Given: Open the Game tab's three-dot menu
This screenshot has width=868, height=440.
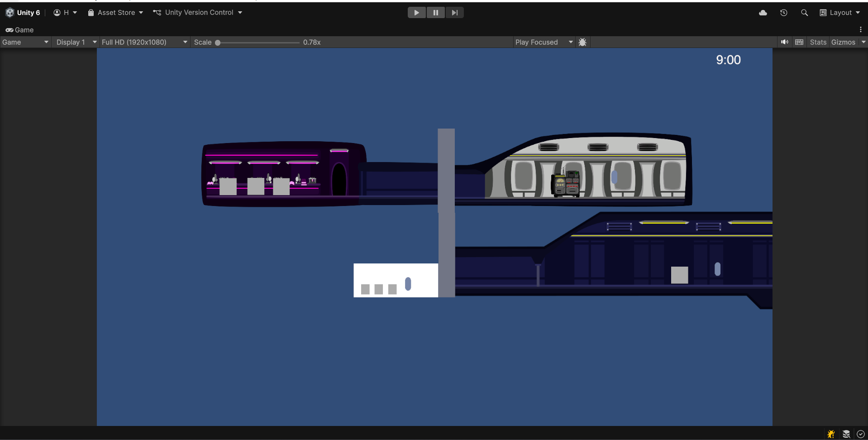Looking at the screenshot, I should 860,29.
